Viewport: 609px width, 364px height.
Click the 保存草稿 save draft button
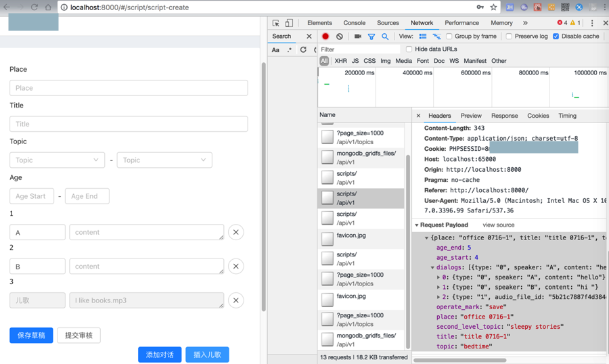pyautogui.click(x=31, y=336)
